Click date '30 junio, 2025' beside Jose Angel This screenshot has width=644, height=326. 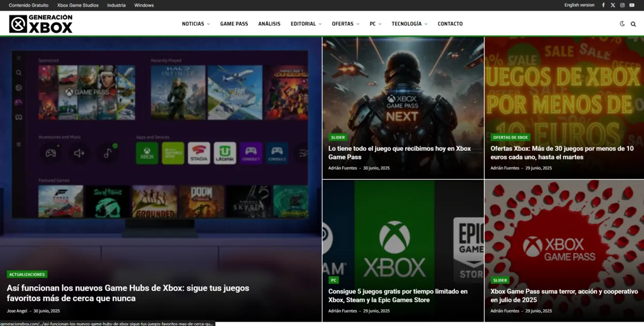point(47,311)
